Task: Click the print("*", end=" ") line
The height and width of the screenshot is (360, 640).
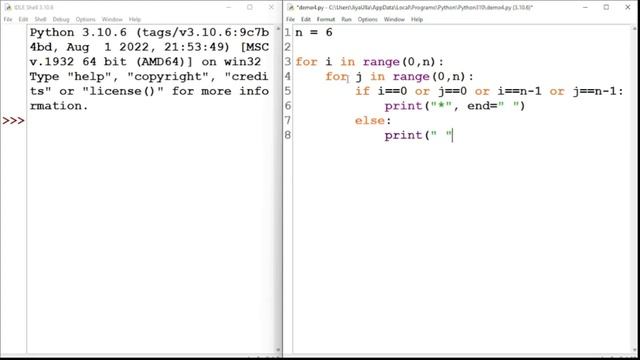Action: [x=455, y=106]
